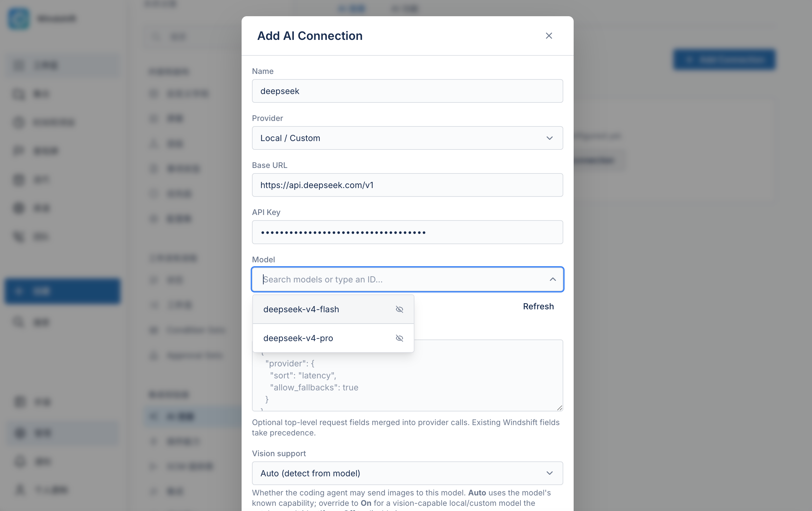
Task: Click the highlighted blue sidebar item
Action: (63, 291)
